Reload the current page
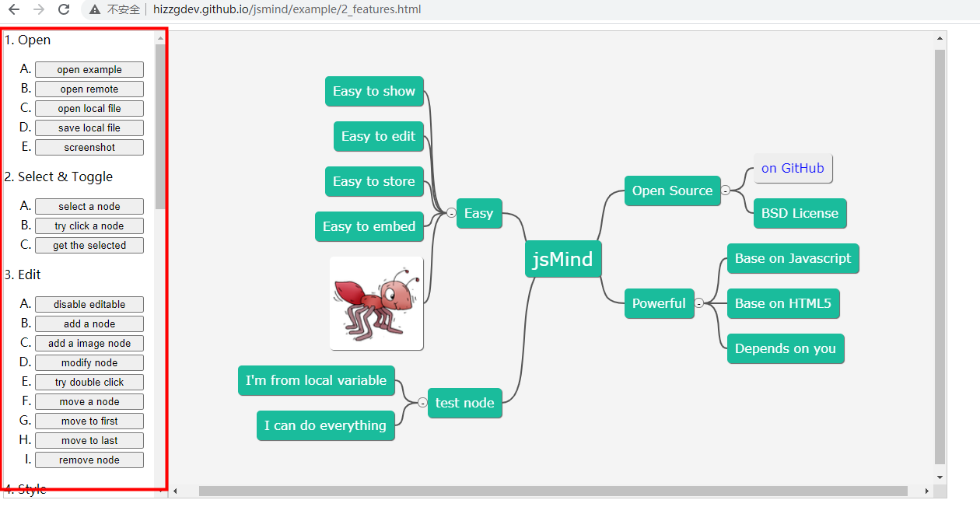The image size is (980, 514). [x=64, y=9]
